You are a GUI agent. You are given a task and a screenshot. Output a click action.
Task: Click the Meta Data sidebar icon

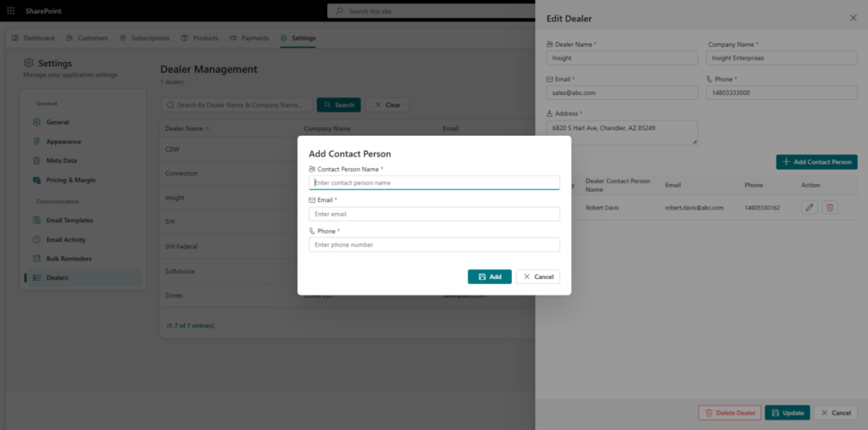(x=36, y=160)
